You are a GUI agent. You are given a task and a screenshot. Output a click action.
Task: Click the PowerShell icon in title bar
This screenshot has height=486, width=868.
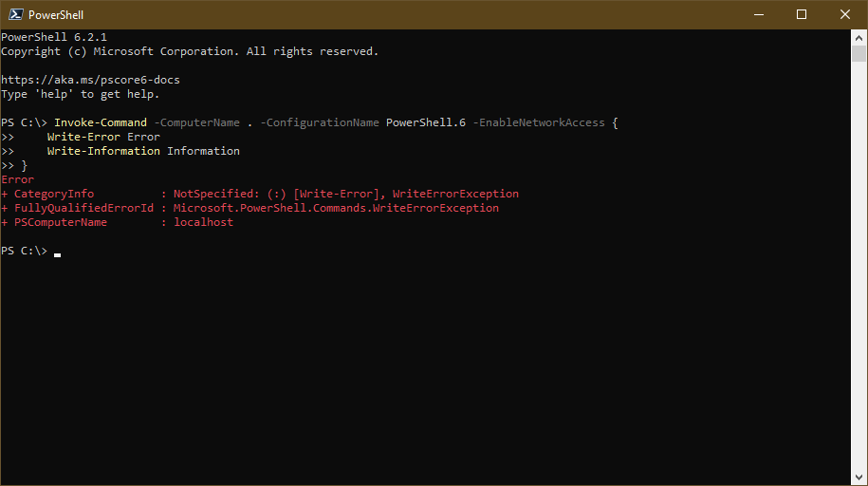(15, 14)
